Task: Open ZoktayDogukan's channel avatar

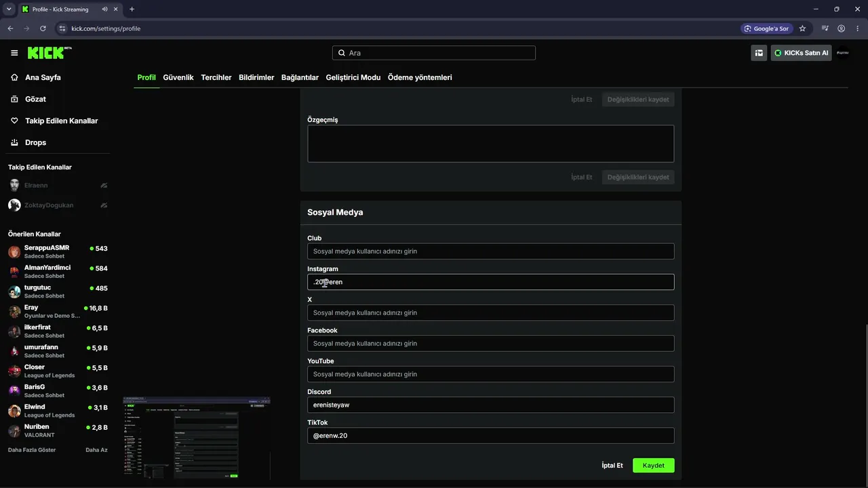Action: pyautogui.click(x=14, y=205)
